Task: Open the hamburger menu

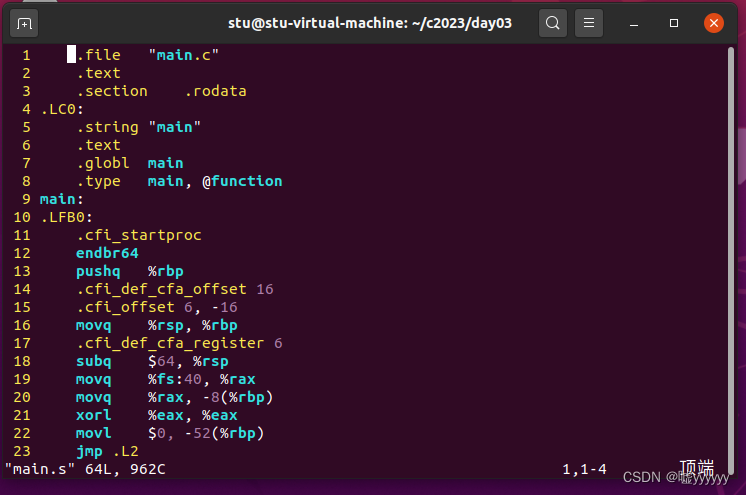Action: (x=590, y=22)
